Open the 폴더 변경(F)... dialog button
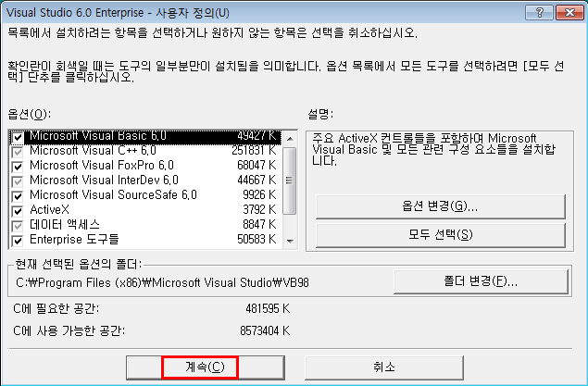This screenshot has width=588, height=386. (481, 281)
